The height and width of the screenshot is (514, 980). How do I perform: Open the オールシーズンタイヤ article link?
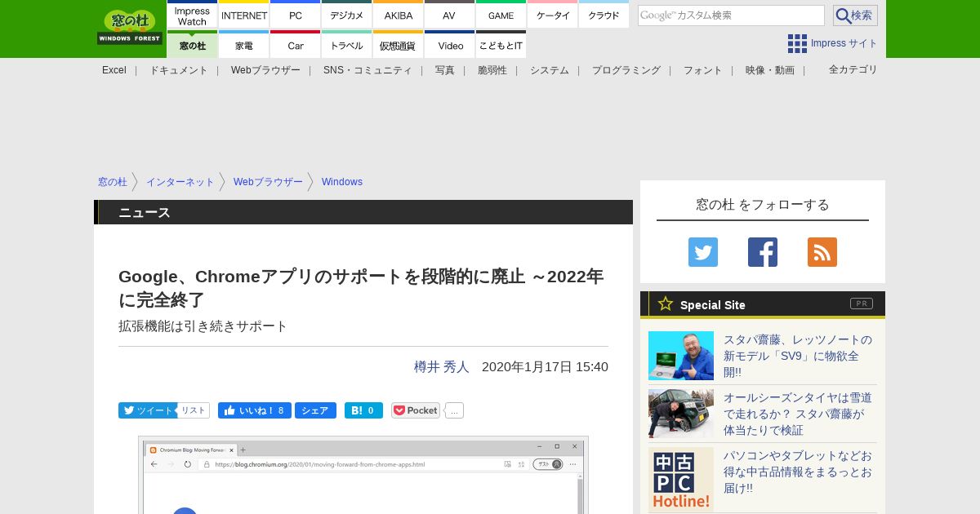(x=799, y=414)
